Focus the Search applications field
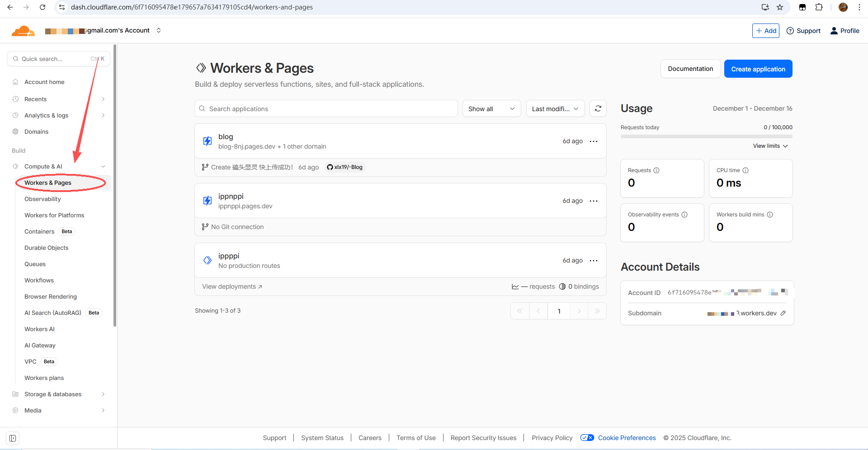This screenshot has width=868, height=450. pyautogui.click(x=326, y=108)
